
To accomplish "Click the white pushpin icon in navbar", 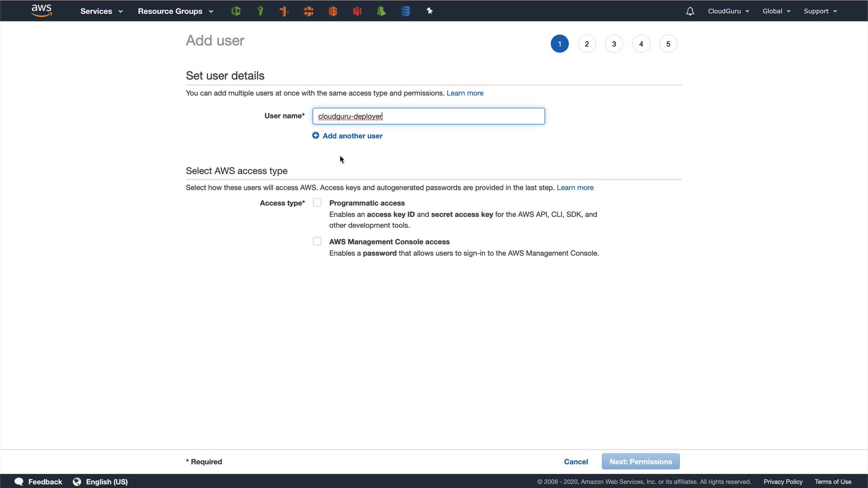I will (x=429, y=11).
